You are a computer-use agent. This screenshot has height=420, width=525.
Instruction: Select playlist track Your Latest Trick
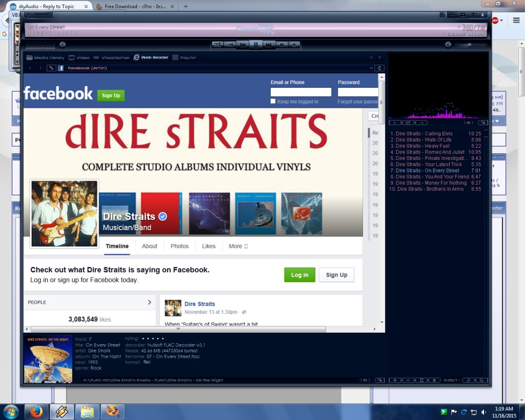click(x=436, y=165)
